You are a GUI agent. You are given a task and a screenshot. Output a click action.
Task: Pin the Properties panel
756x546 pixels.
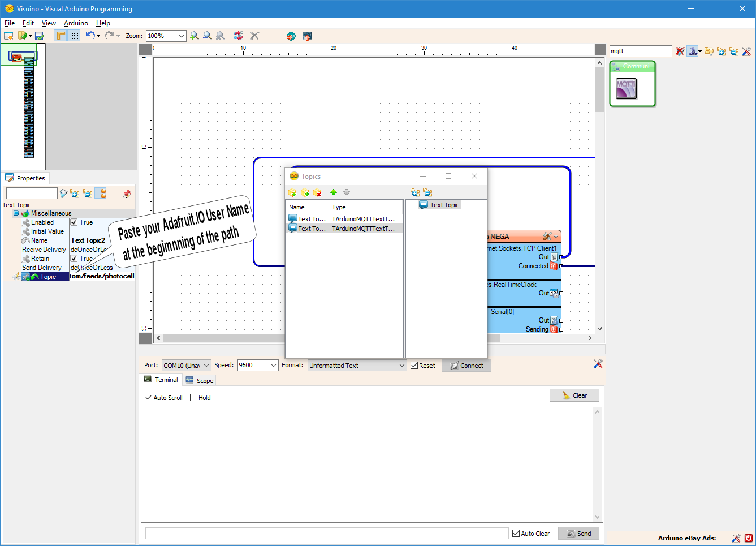127,194
